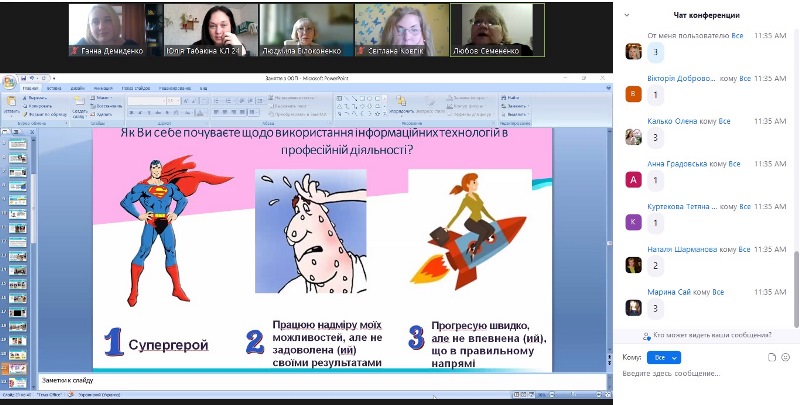Click Введите здесь сообщение chat input

click(x=706, y=374)
